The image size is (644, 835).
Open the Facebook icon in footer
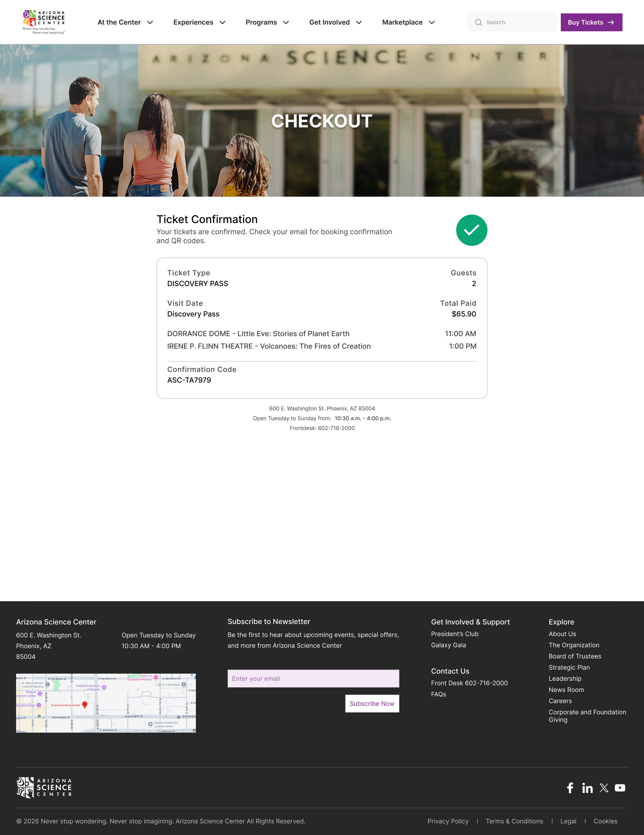pos(570,788)
